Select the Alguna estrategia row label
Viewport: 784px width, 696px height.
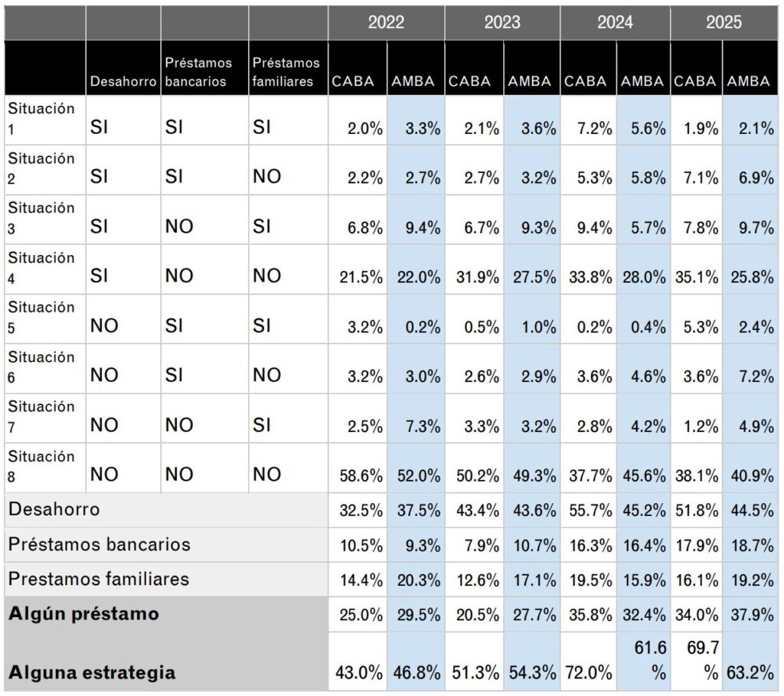(x=92, y=672)
